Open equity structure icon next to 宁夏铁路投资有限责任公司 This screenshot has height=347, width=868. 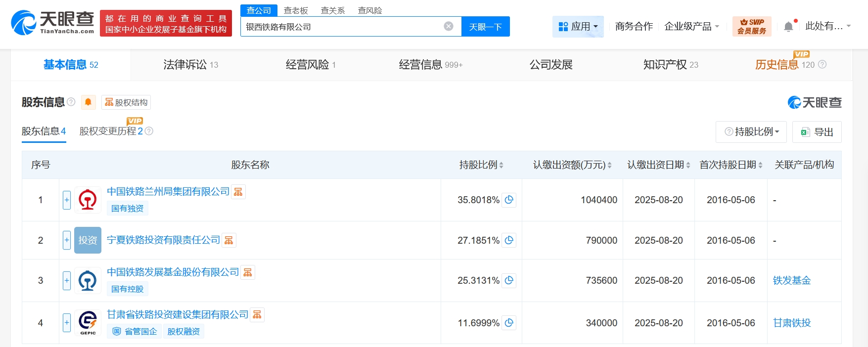tap(229, 240)
